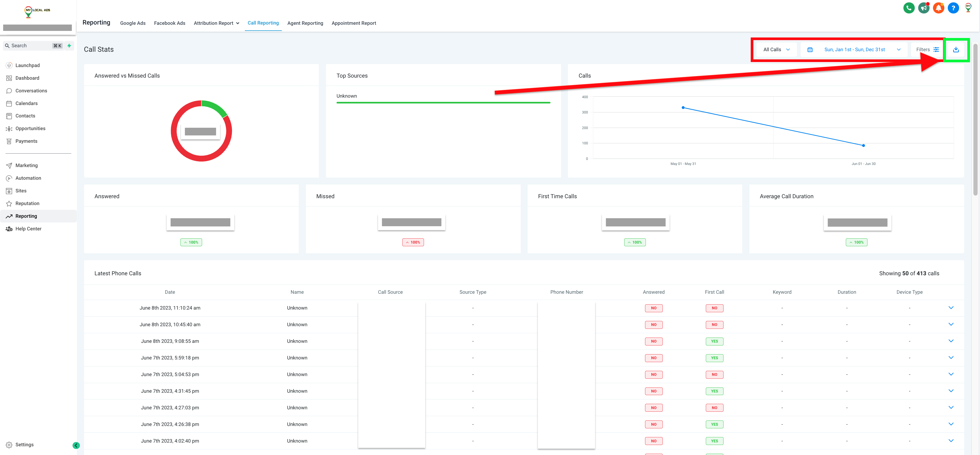The width and height of the screenshot is (980, 455).
Task: Expand the Attribution Report menu
Action: pos(216,23)
